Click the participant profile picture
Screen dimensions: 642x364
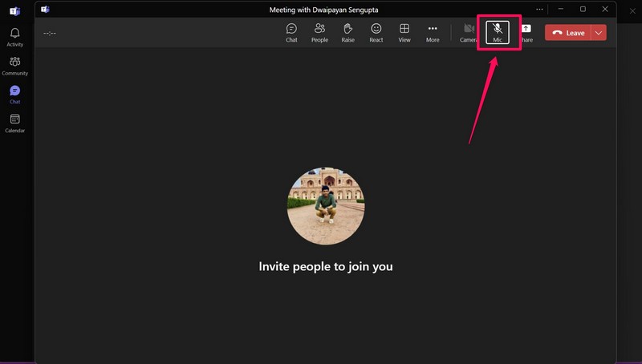tap(325, 206)
